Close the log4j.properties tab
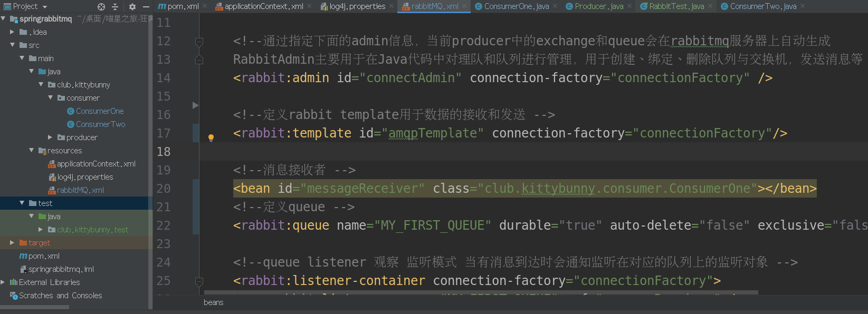 click(x=392, y=6)
